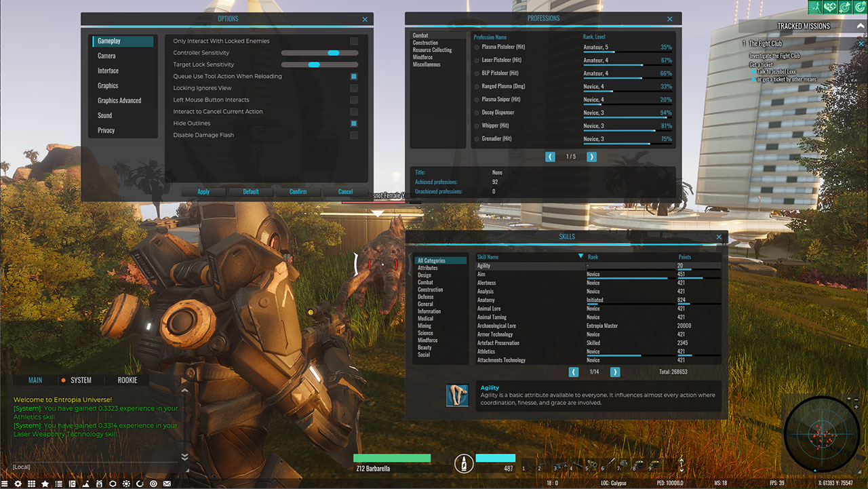Click Cancel in Options
Screen dimensions: 868x489
click(x=346, y=192)
